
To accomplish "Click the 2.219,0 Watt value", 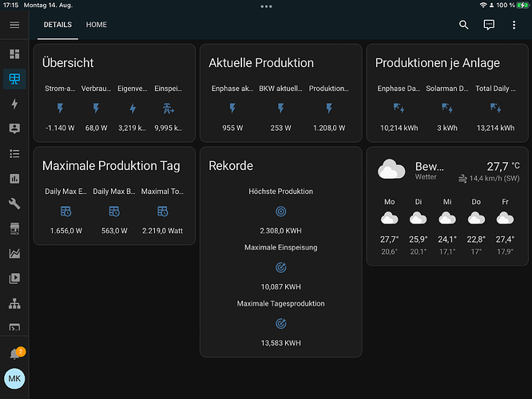I will [162, 231].
